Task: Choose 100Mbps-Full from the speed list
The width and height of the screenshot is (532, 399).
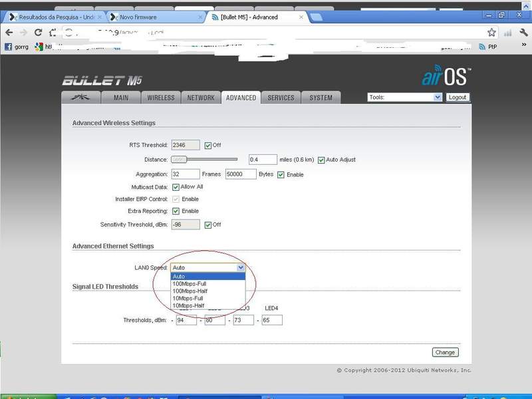Action: point(207,284)
